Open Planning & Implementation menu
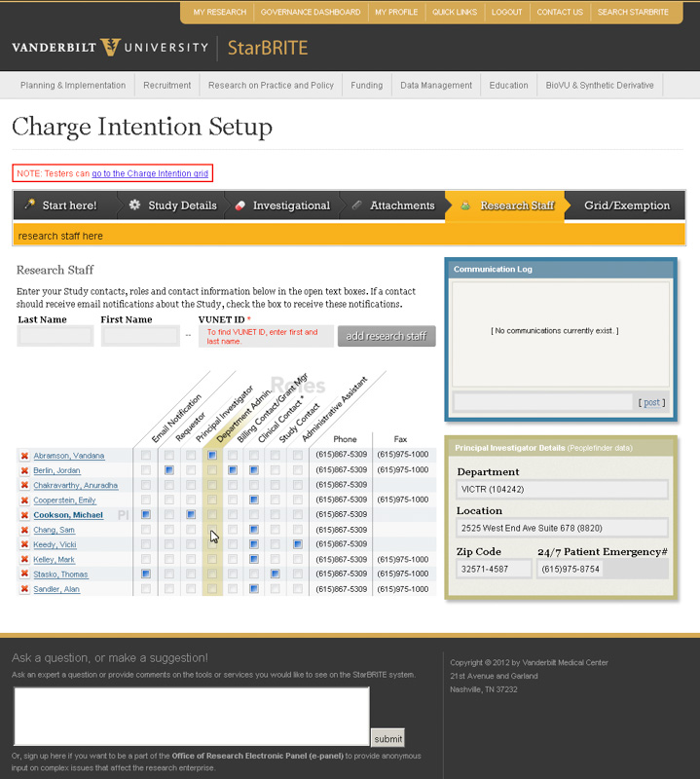The height and width of the screenshot is (779, 700). click(x=73, y=85)
